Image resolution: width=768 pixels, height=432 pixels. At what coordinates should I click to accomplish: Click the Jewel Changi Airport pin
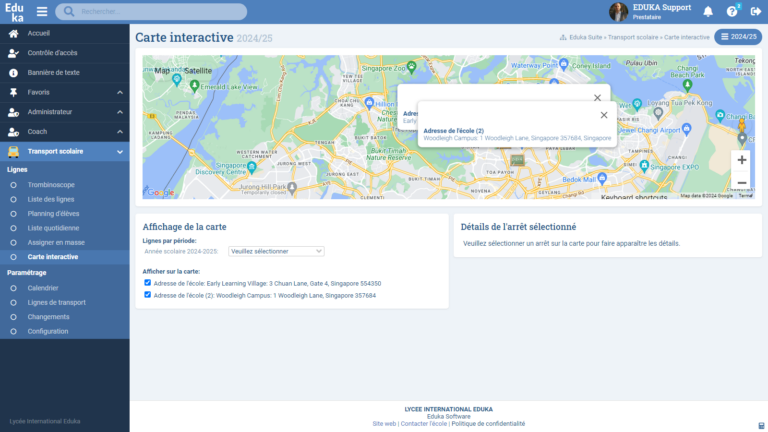687,129
